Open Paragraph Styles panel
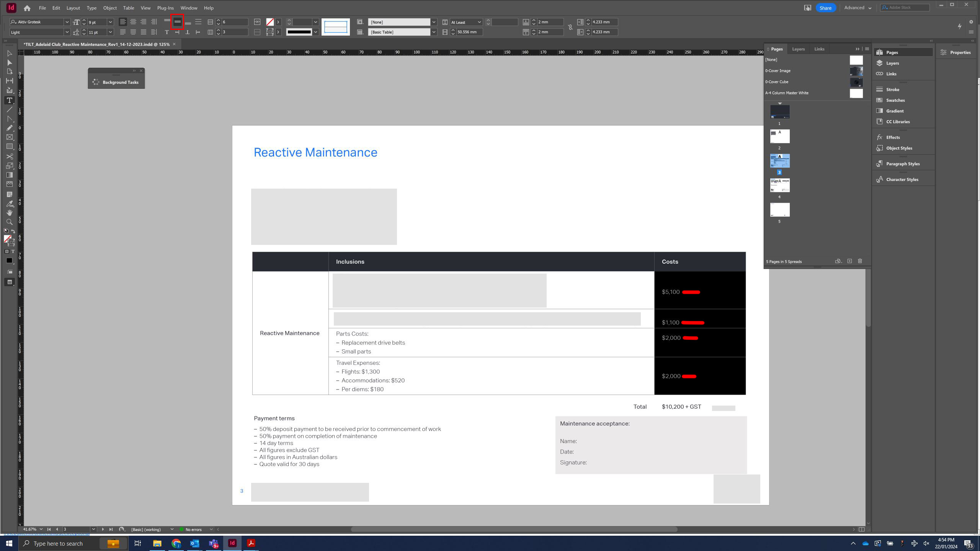The width and height of the screenshot is (980, 551). click(x=902, y=164)
